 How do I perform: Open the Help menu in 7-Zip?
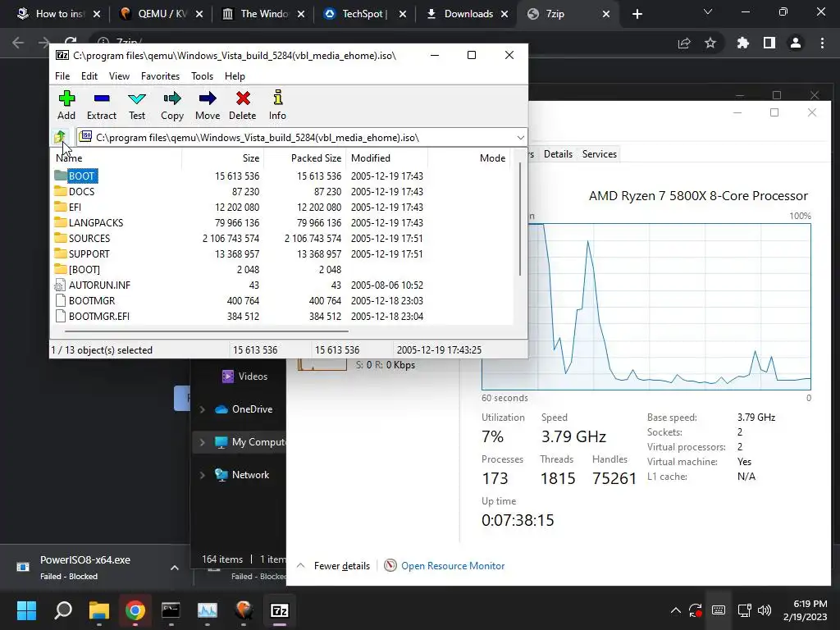tap(235, 76)
